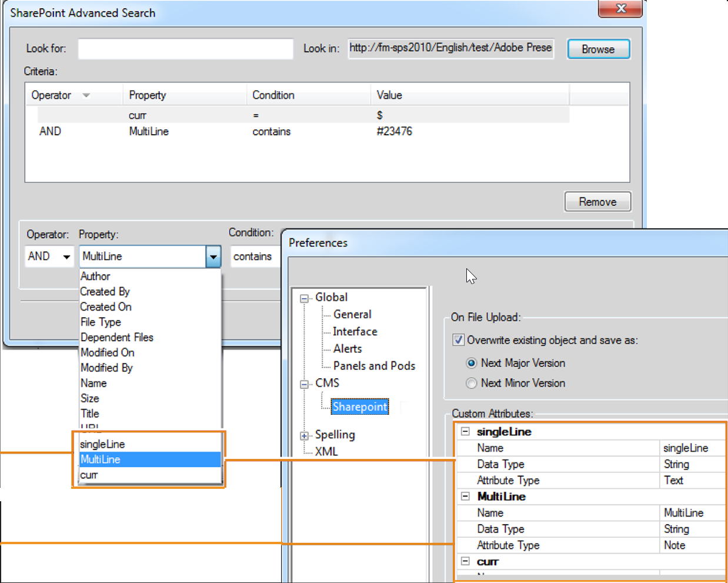Select "Sharepoint" in the Preferences tree

click(359, 407)
